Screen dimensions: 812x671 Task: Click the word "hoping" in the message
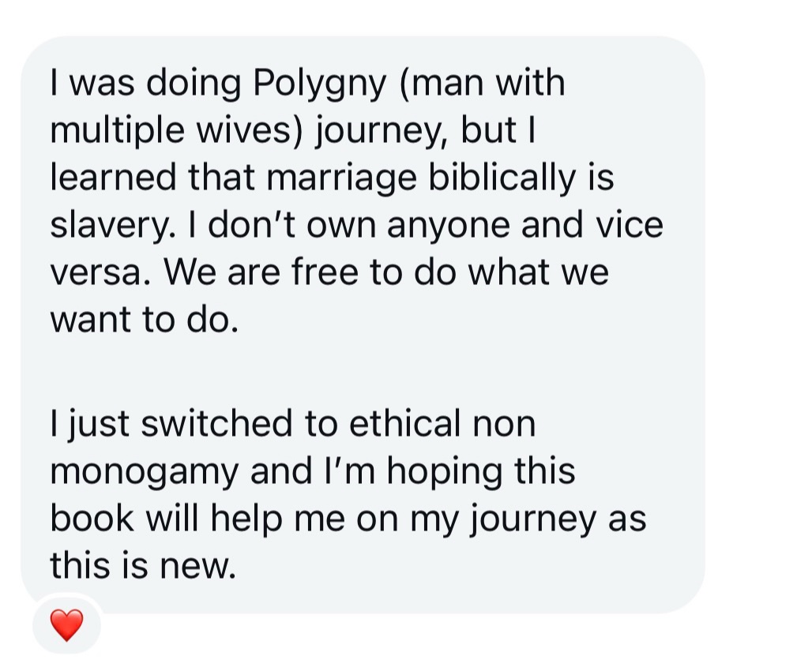pyautogui.click(x=445, y=471)
